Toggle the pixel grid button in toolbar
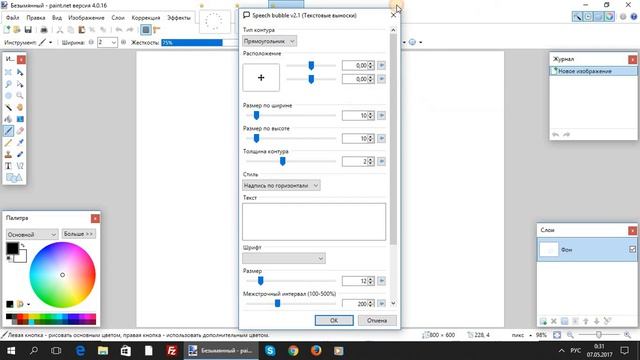Screen dimensions: 640x360 pyautogui.click(x=146, y=30)
